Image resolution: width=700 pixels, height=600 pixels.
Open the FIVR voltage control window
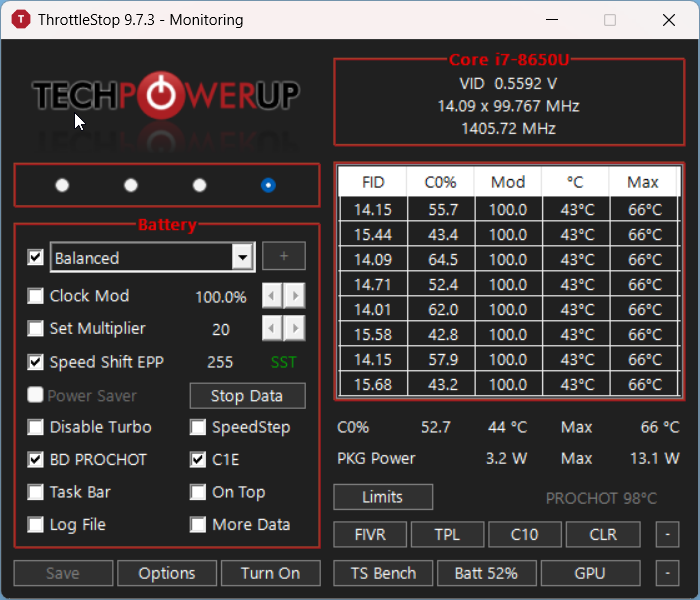tap(370, 534)
